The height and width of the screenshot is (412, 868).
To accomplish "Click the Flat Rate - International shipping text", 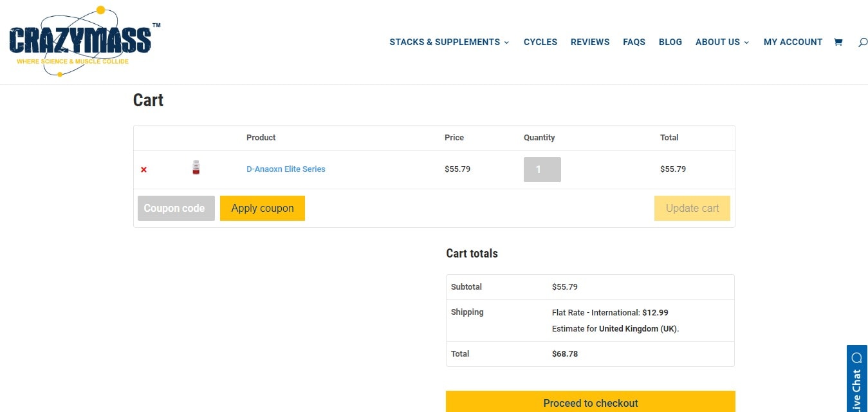I will click(610, 312).
